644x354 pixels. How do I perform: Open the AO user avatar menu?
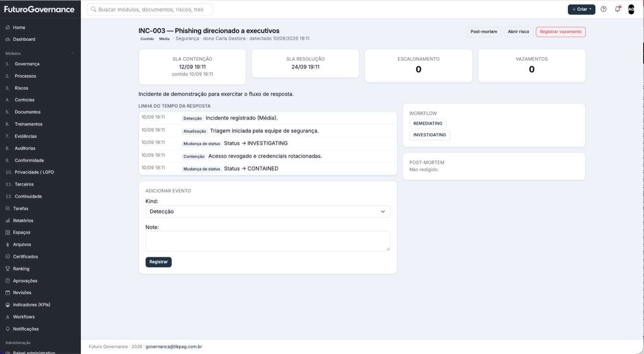(631, 9)
